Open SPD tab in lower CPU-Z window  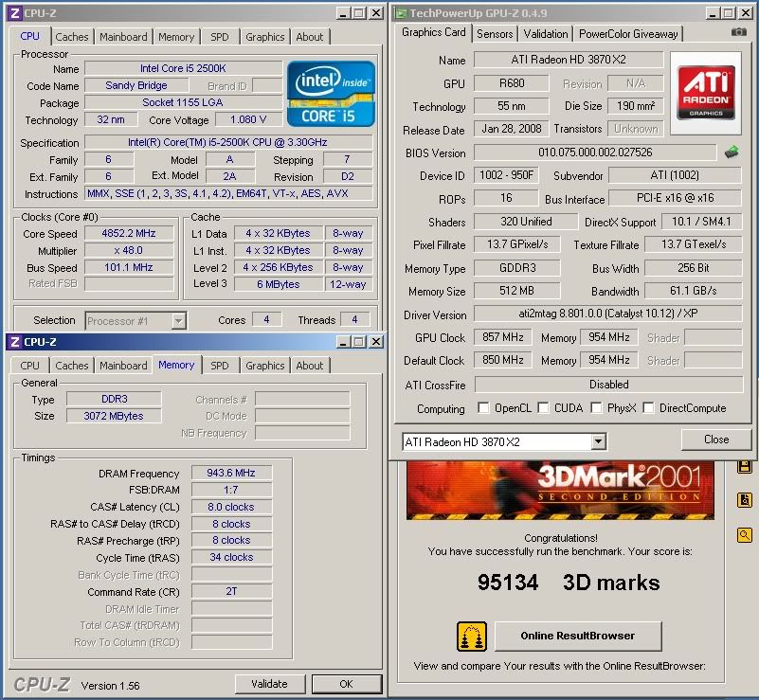click(219, 366)
